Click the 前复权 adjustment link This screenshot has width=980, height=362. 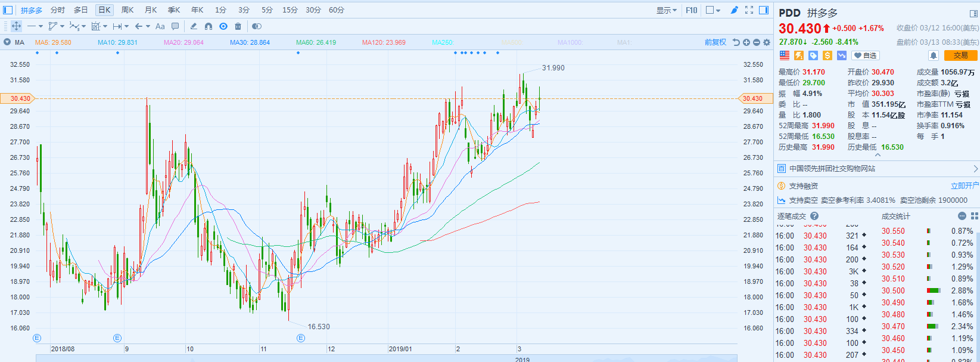(715, 42)
